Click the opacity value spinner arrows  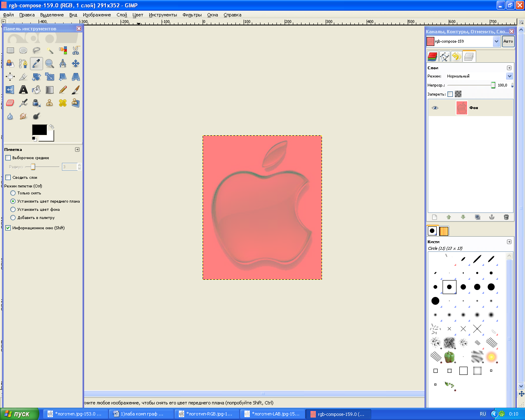(x=512, y=85)
